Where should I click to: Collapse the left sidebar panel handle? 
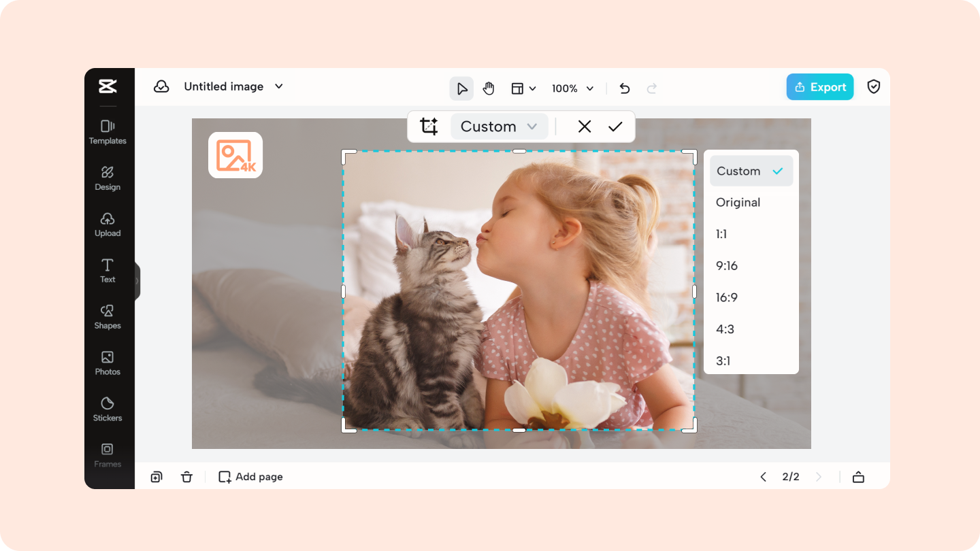point(137,280)
